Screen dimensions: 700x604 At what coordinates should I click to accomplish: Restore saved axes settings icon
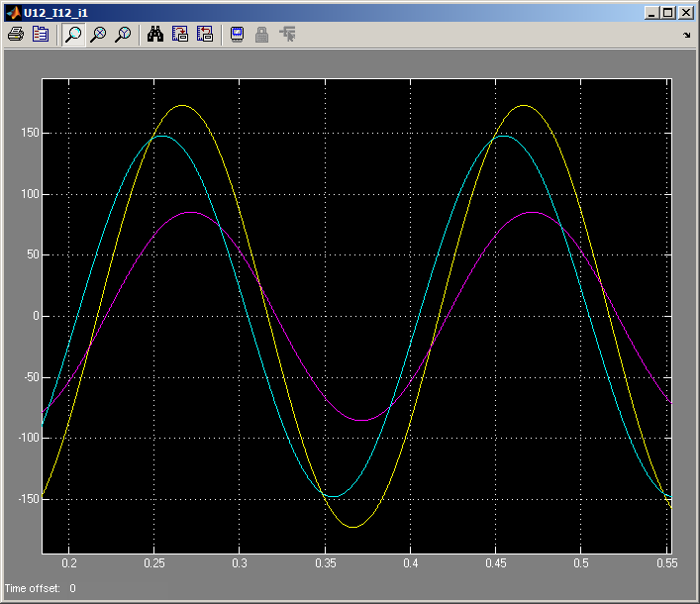[x=204, y=35]
